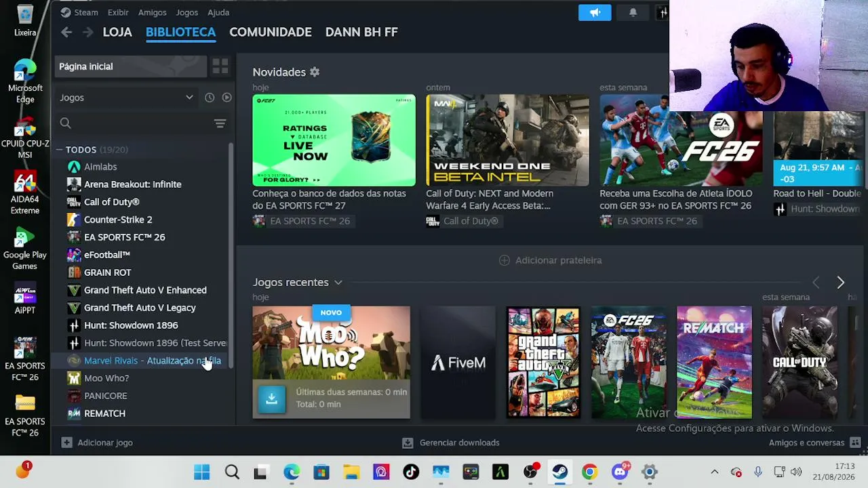Click the forward navigation arrow beside LOJA

point(87,32)
